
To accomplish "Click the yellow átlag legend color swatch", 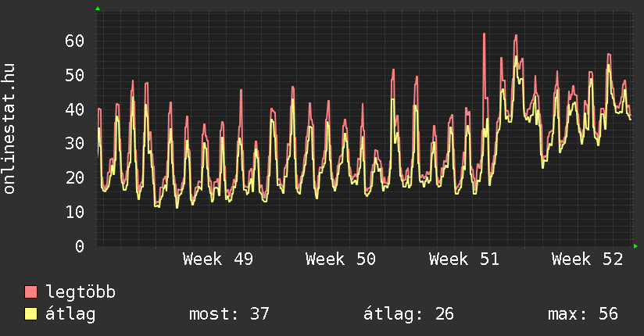I will tap(31, 314).
